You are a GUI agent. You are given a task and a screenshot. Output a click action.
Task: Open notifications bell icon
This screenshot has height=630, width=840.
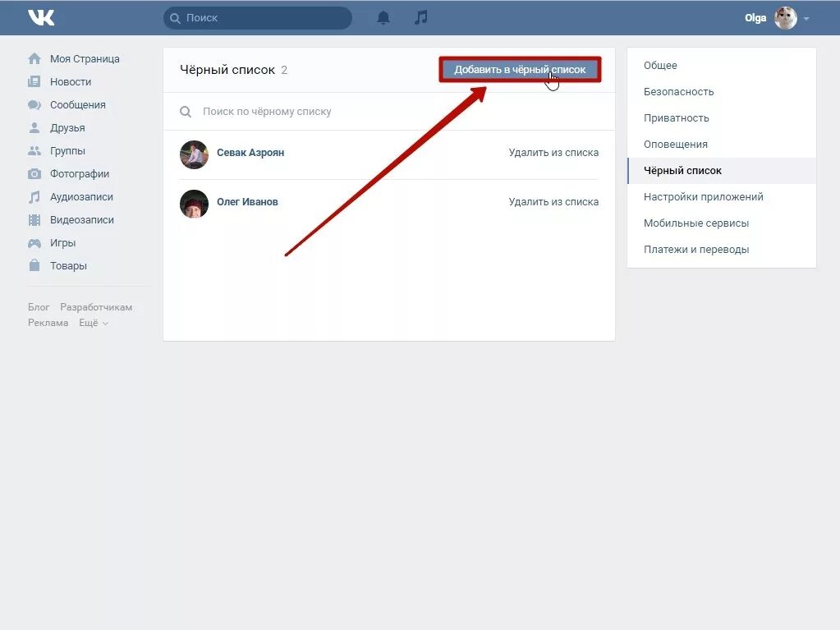(383, 18)
